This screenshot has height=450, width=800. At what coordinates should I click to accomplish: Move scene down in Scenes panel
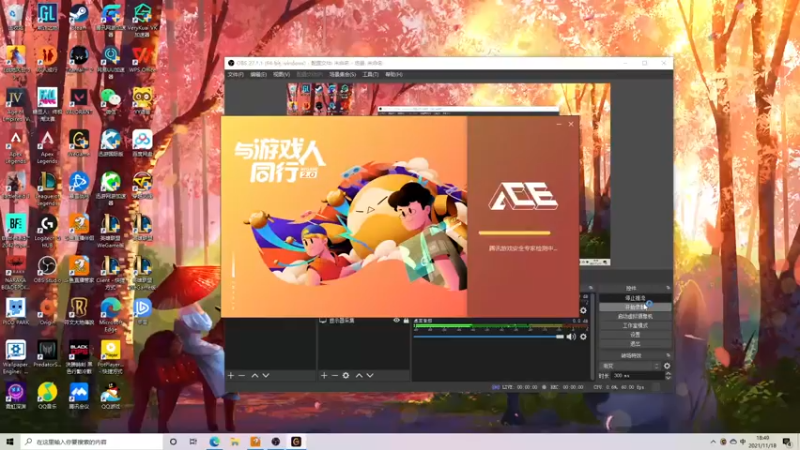tap(266, 376)
